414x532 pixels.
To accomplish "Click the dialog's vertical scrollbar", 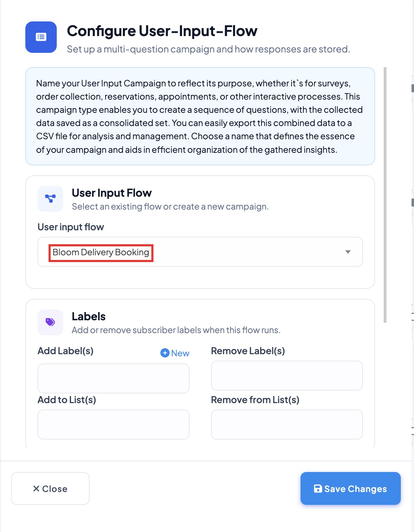I will click(x=385, y=195).
